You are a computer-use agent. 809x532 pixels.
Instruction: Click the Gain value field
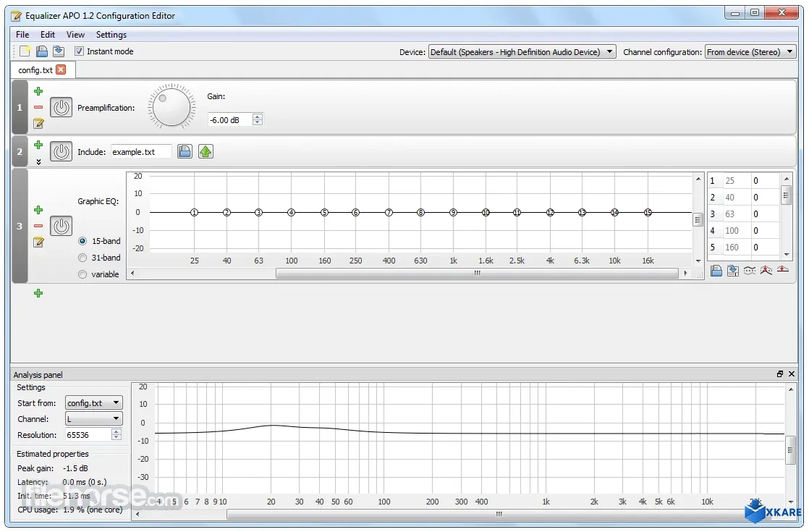230,119
